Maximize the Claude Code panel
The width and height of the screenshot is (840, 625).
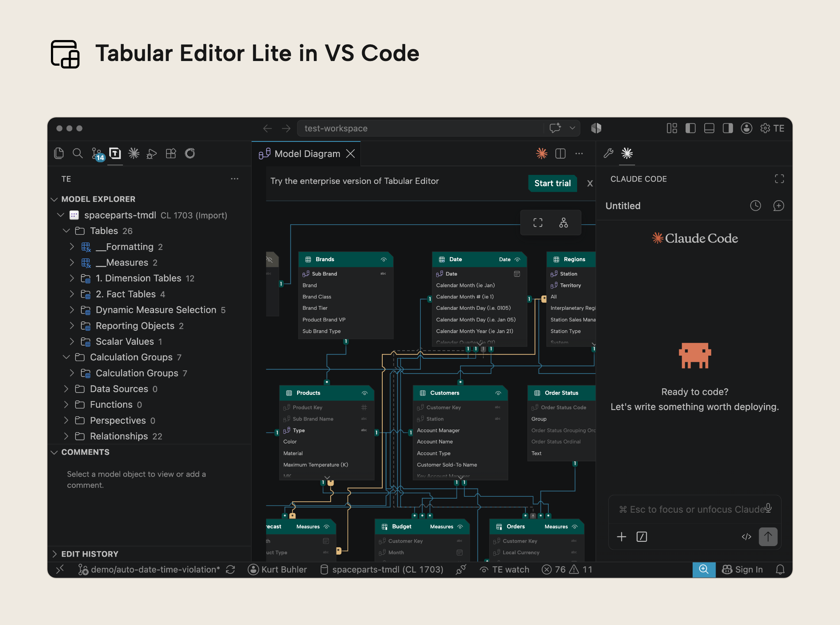(x=779, y=179)
